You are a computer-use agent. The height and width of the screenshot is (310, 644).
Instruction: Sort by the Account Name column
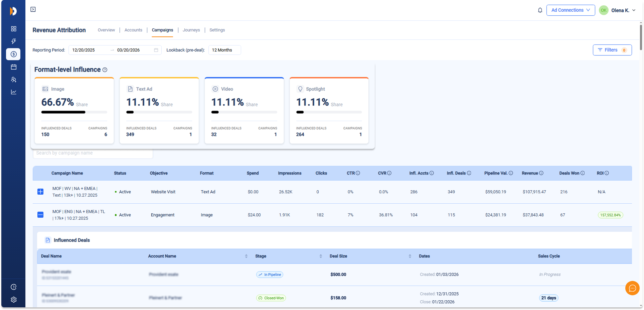point(246,256)
